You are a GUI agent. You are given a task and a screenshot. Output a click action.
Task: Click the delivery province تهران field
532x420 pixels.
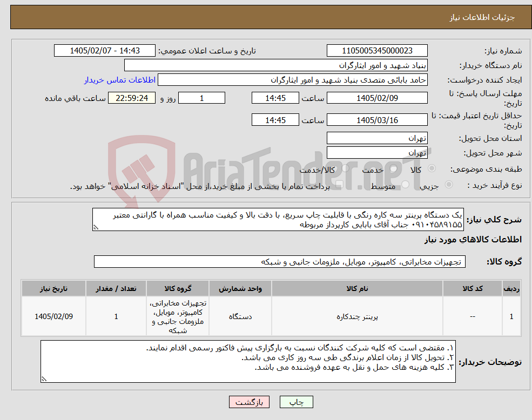377,138
